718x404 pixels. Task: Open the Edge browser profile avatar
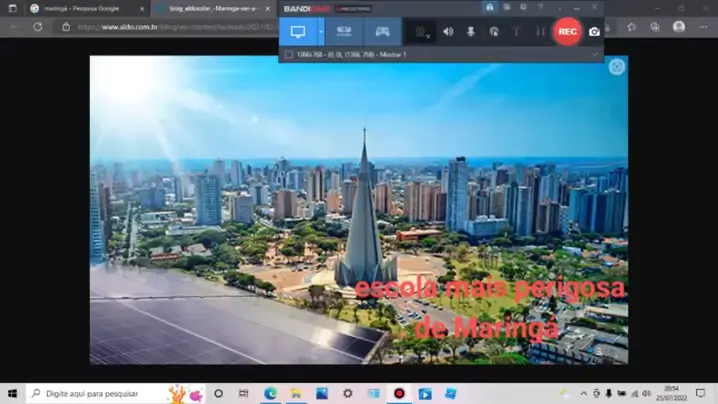point(679,27)
